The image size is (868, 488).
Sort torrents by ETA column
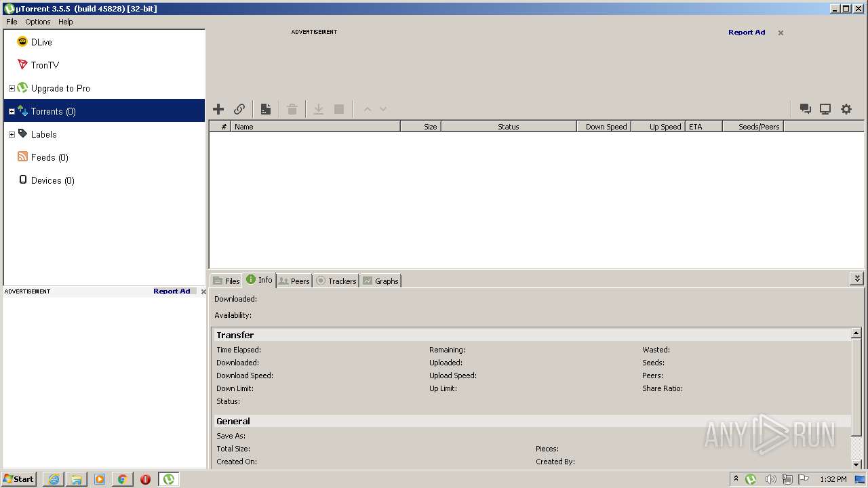coord(703,127)
